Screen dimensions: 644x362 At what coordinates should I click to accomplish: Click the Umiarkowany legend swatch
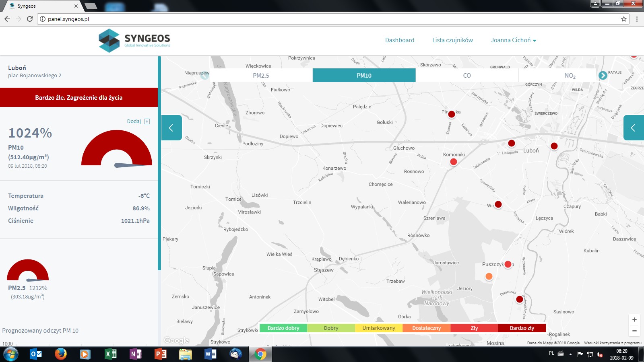tap(379, 328)
